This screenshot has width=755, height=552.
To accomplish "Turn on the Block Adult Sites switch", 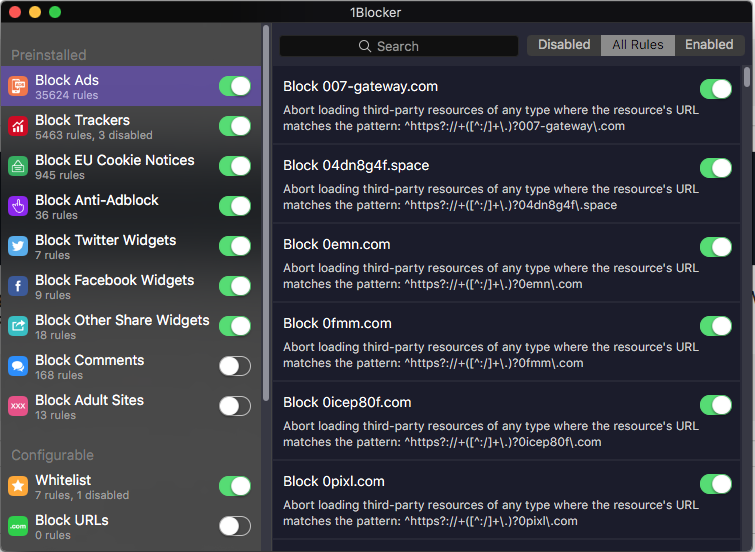I will coord(235,406).
